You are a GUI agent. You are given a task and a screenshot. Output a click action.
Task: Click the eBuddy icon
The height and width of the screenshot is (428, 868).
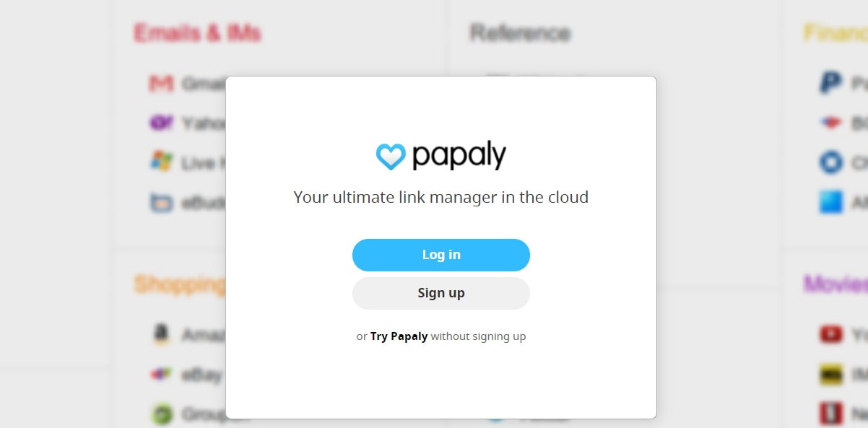pos(161,202)
